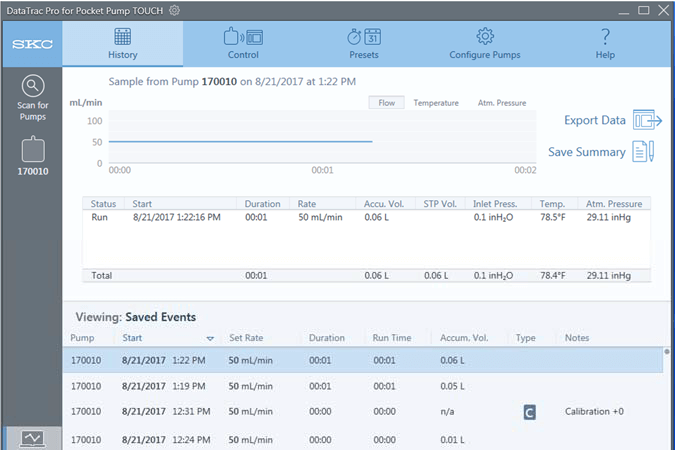Click the History calendar icon
The image size is (675, 450).
pyautogui.click(x=123, y=37)
